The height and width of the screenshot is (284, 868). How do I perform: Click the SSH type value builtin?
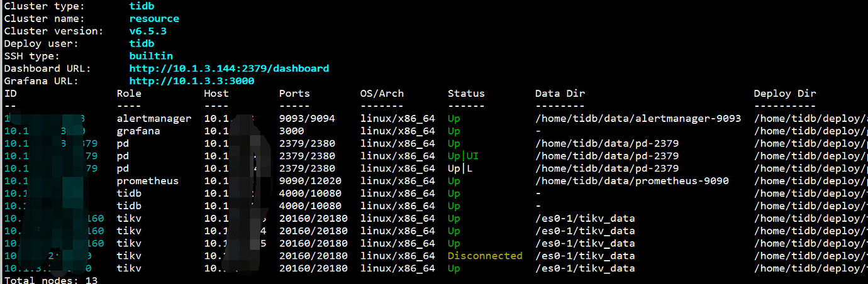(x=151, y=56)
